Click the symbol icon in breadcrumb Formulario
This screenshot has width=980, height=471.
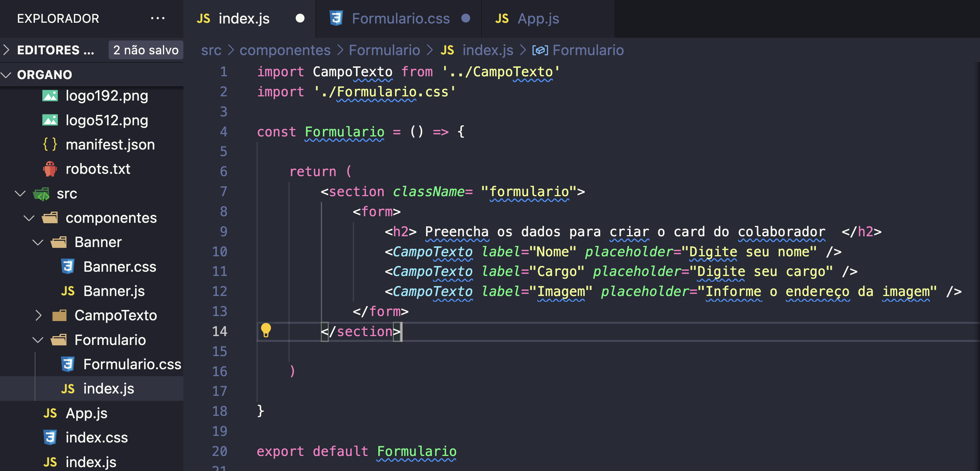[x=540, y=50]
